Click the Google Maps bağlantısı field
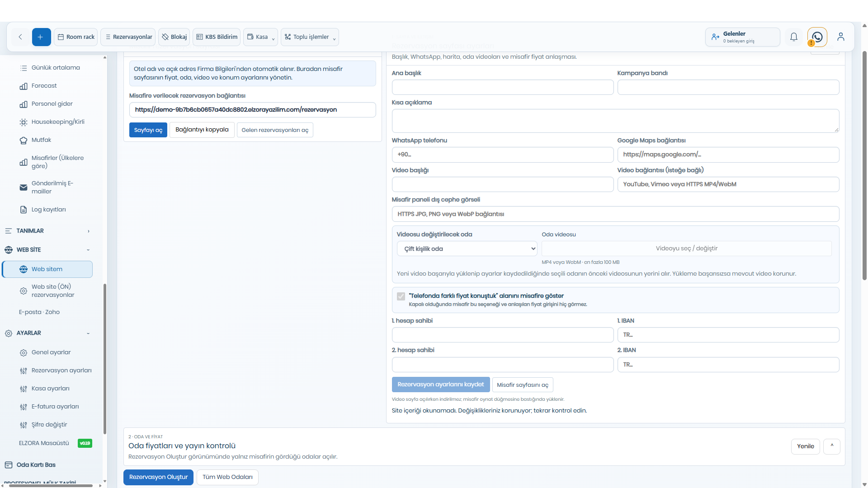Viewport: 868px width, 488px height. click(728, 155)
